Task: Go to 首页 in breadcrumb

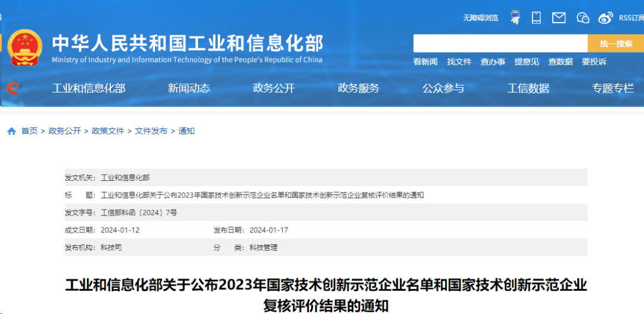Action: (x=29, y=131)
